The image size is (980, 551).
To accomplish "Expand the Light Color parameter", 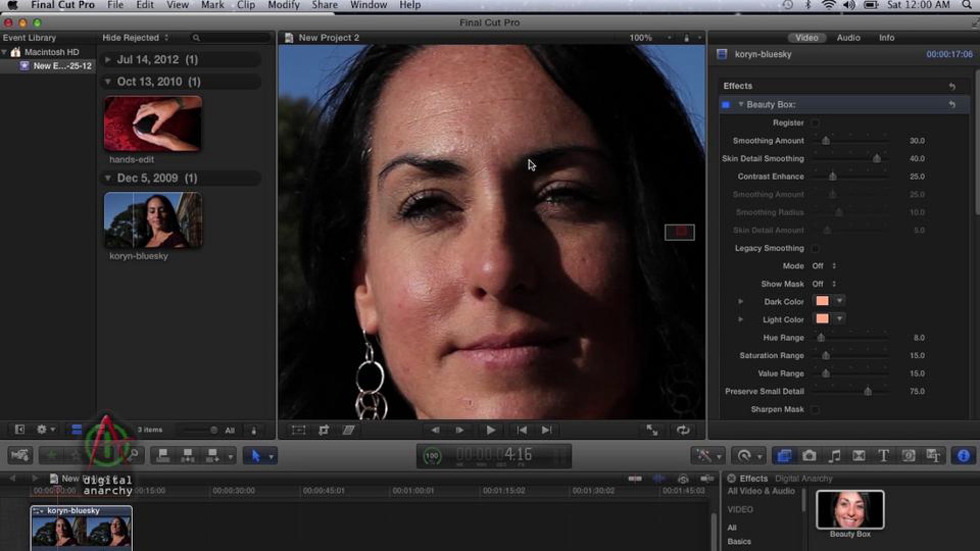I will pos(740,320).
